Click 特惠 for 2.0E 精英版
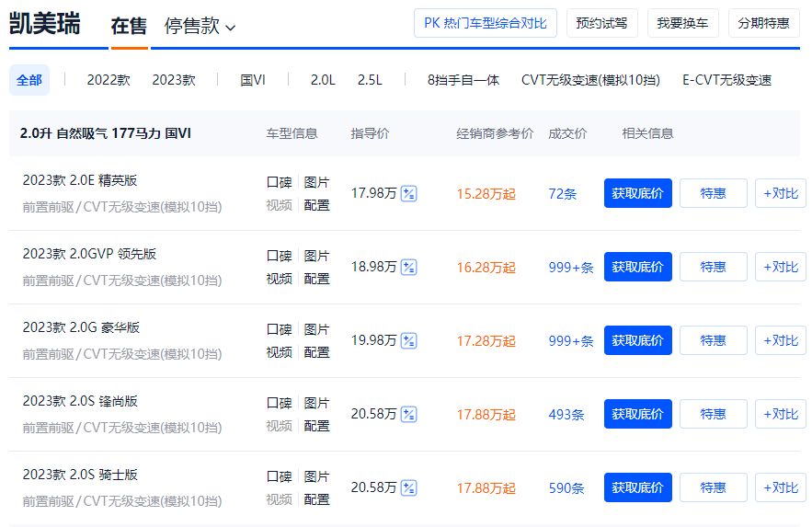Screen dimensions: 812x527 click(713, 193)
